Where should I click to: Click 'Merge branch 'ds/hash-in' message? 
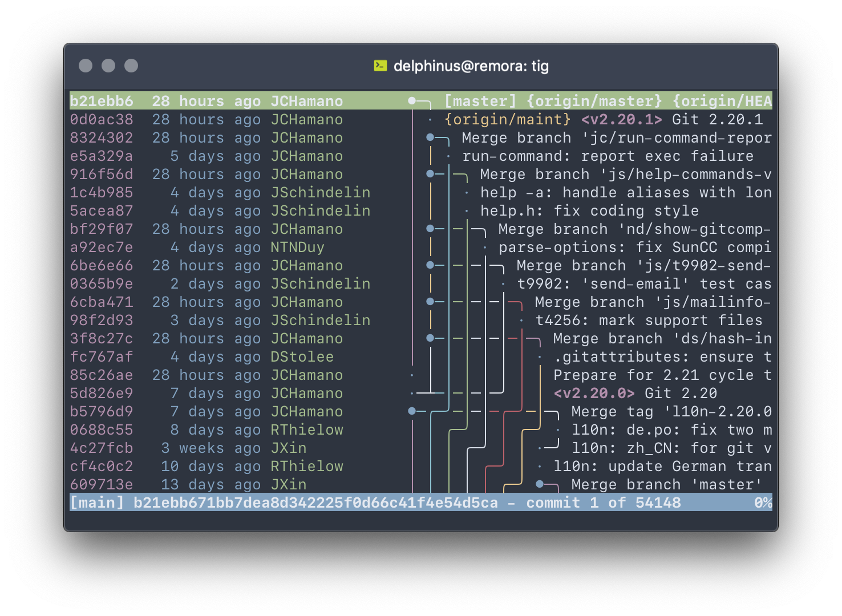click(663, 338)
